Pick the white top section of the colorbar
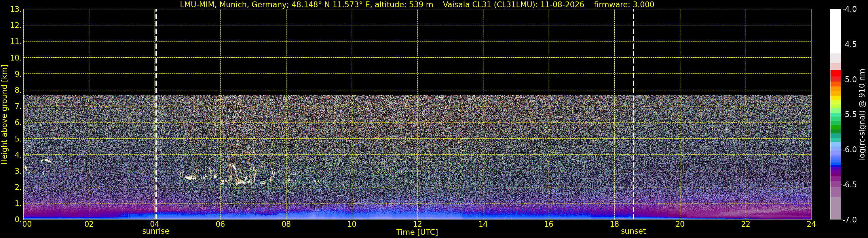Screen dimensions: 868x238 pos(835,31)
